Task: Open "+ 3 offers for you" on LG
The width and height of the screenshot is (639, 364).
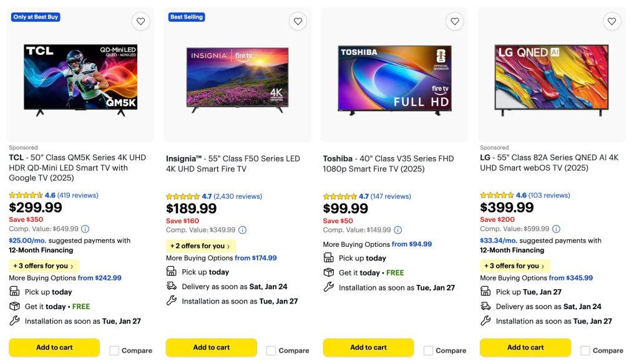Action: 515,266
